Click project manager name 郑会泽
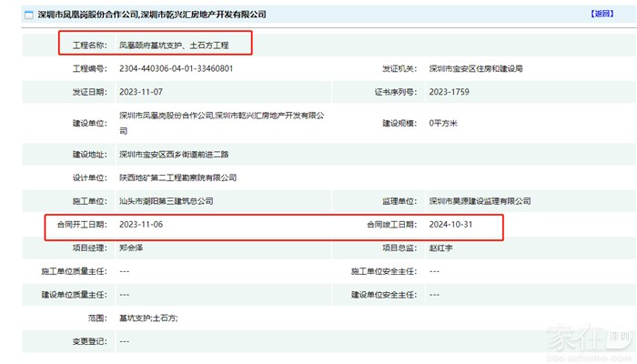Viewport: 637px width, 364px height. [132, 247]
